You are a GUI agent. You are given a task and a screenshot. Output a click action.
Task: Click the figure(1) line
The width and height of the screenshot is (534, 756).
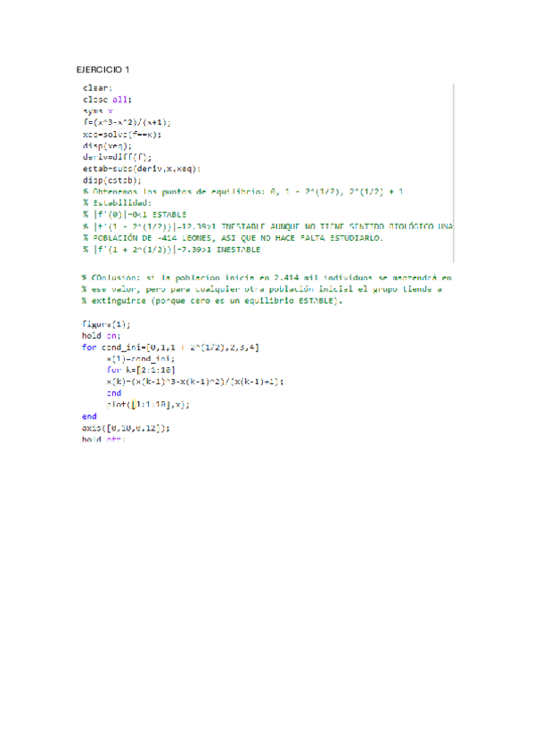(106, 324)
